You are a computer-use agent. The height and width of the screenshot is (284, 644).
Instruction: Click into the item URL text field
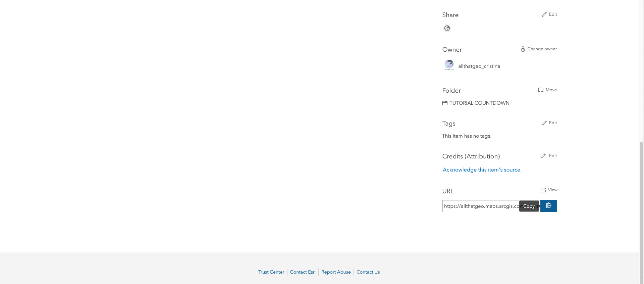coord(491,206)
